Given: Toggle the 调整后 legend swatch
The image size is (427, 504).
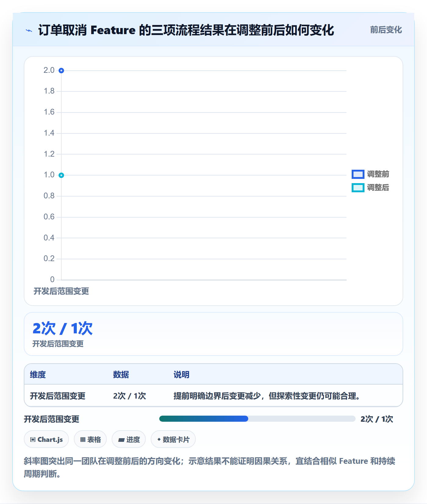Looking at the screenshot, I should (358, 188).
